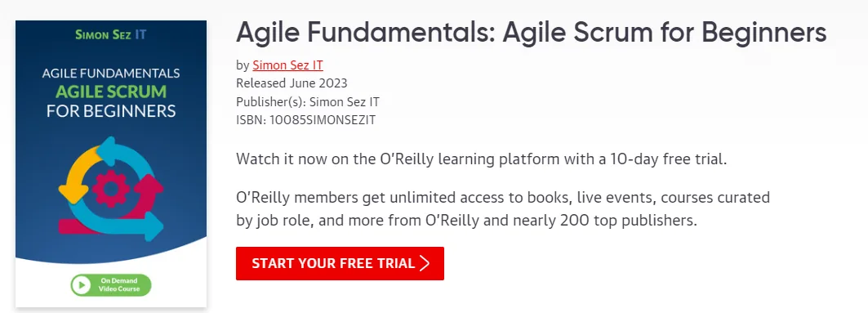This screenshot has height=313, width=868.
Task: Click the Publisher(s): Simon Sez IT line
Action: tap(308, 102)
